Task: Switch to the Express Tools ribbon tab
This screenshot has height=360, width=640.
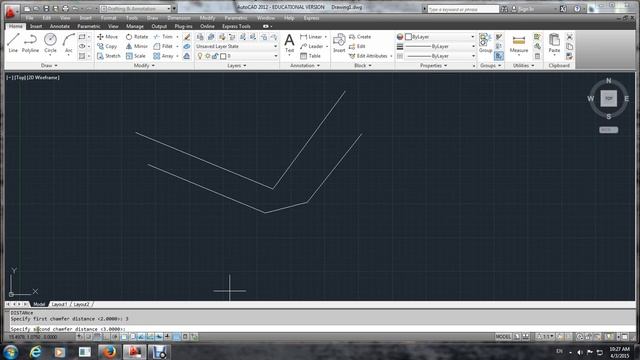Action: (236, 26)
